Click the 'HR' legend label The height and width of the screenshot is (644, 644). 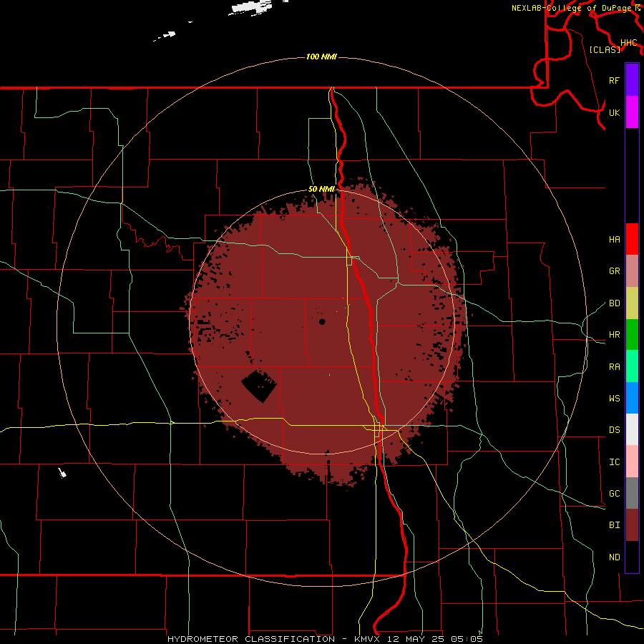pos(614,335)
